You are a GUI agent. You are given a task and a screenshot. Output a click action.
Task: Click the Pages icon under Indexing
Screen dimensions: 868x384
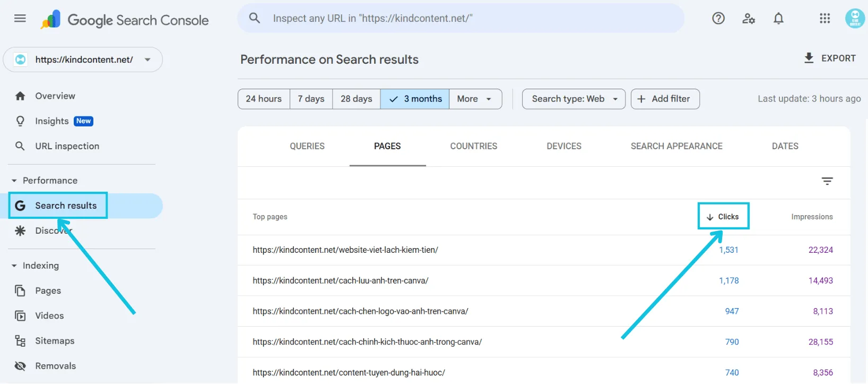point(20,291)
